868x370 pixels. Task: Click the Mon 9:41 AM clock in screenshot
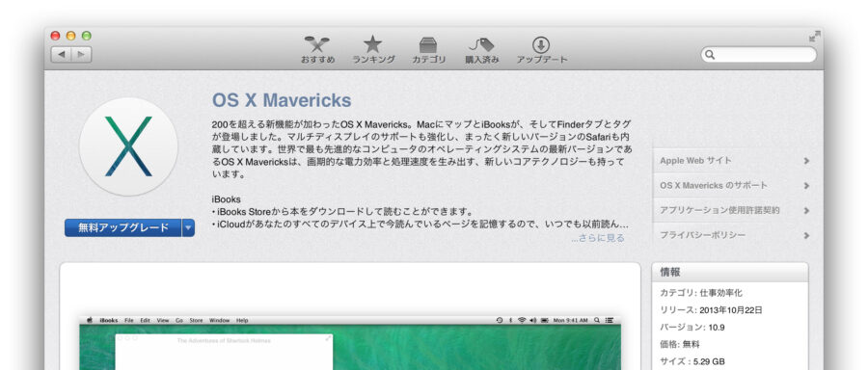click(x=571, y=320)
